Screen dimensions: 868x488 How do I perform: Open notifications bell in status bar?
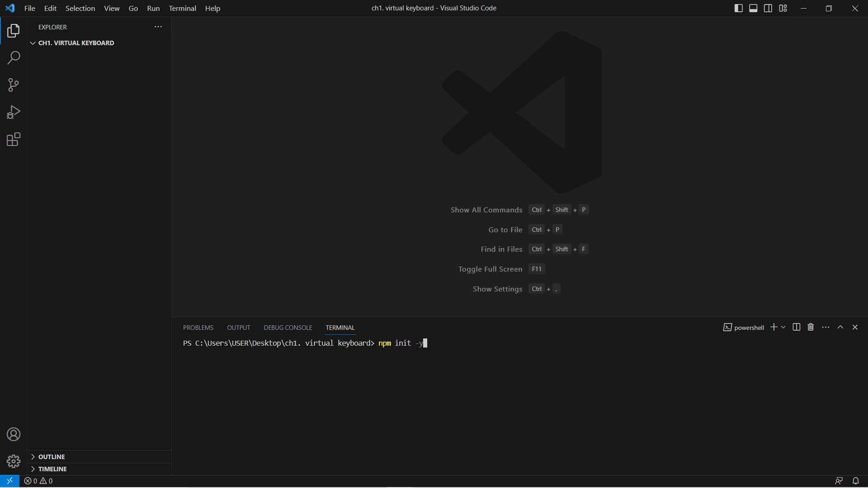click(856, 481)
